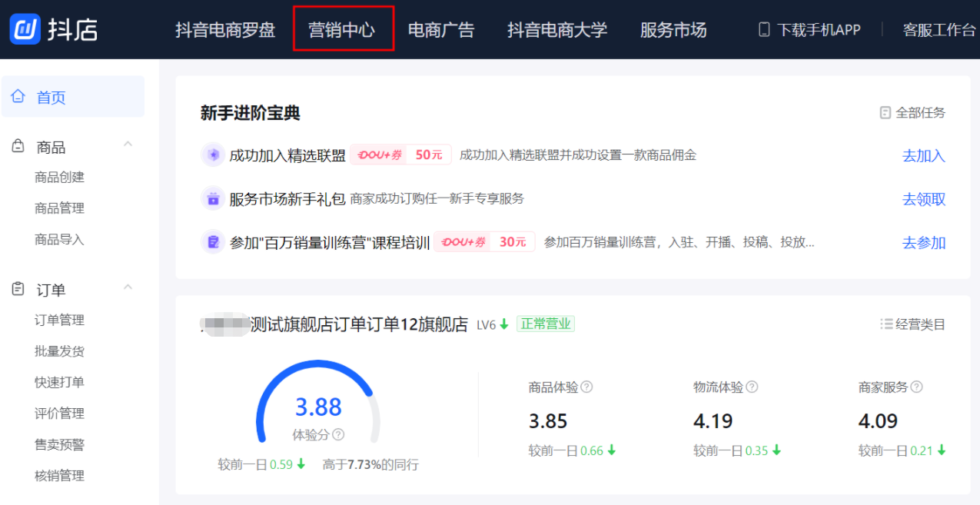
Task: Open the 服务市场 top menu
Action: click(x=673, y=30)
